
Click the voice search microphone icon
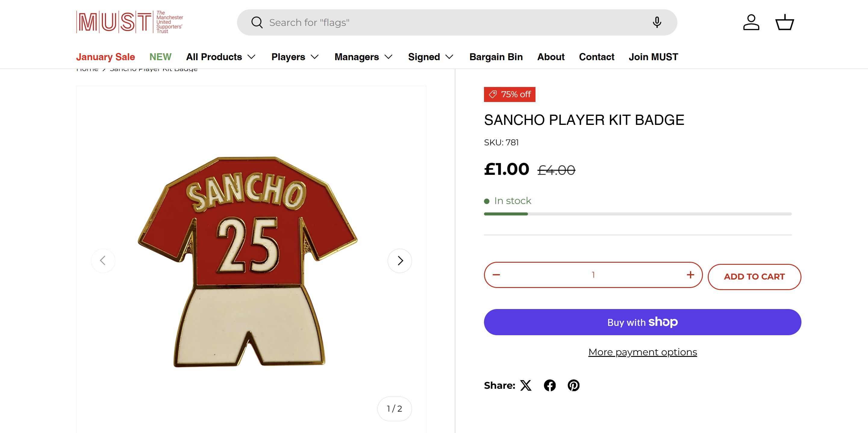(x=656, y=22)
